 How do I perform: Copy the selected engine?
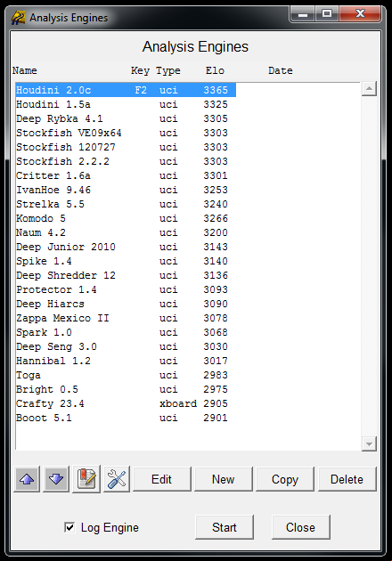285,479
